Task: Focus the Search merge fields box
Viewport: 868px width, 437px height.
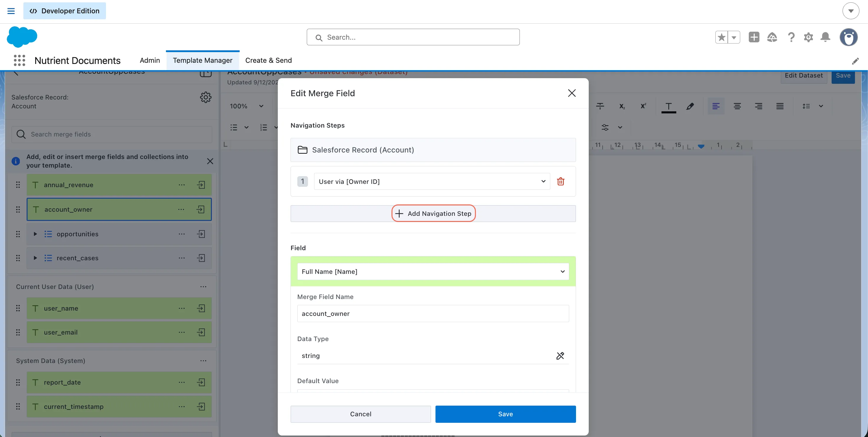Action: tap(112, 134)
